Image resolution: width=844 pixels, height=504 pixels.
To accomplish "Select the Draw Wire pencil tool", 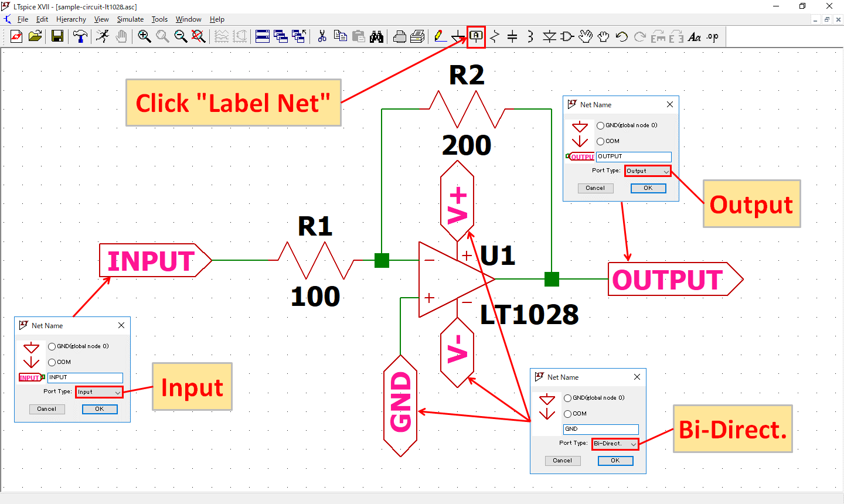I will pos(440,36).
